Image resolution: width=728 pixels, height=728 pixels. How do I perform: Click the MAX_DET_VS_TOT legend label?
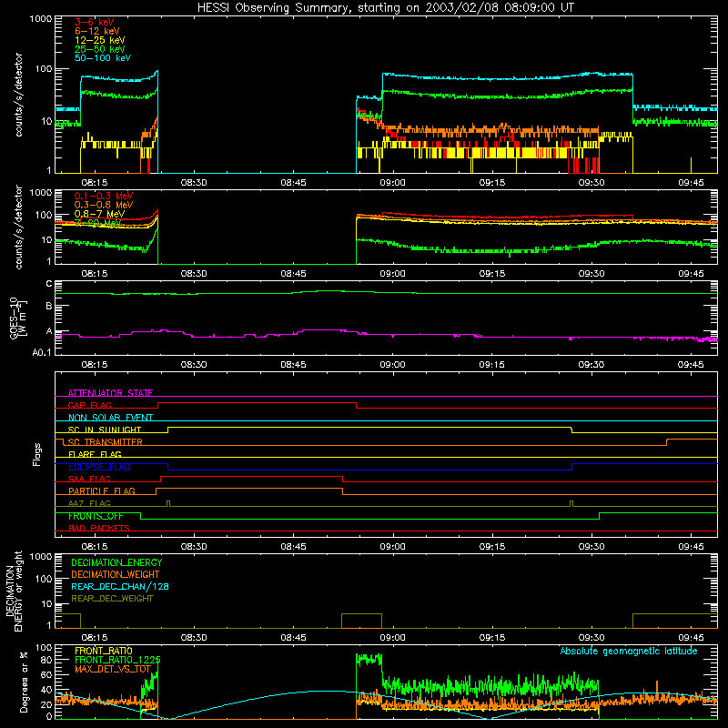tap(113, 669)
